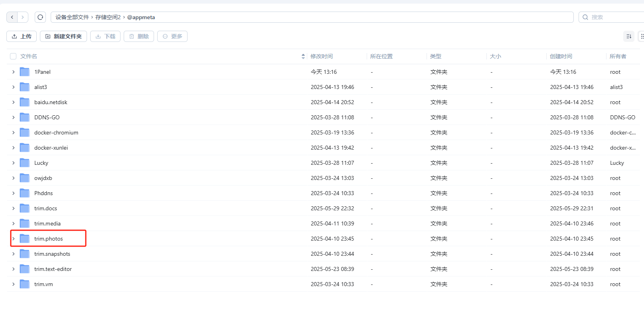Open the 更多 more menu
The image size is (644, 322).
[x=172, y=36]
